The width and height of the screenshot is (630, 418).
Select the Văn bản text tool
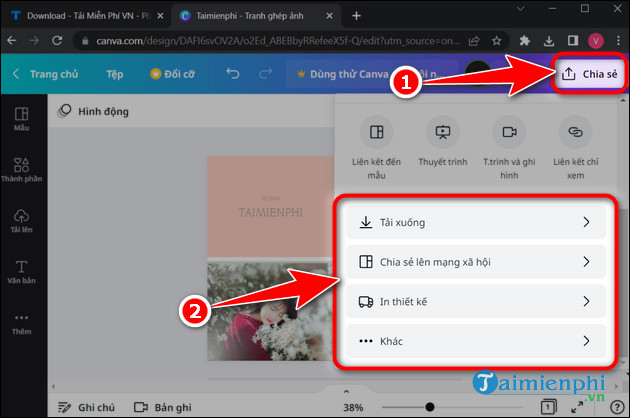pos(21,272)
